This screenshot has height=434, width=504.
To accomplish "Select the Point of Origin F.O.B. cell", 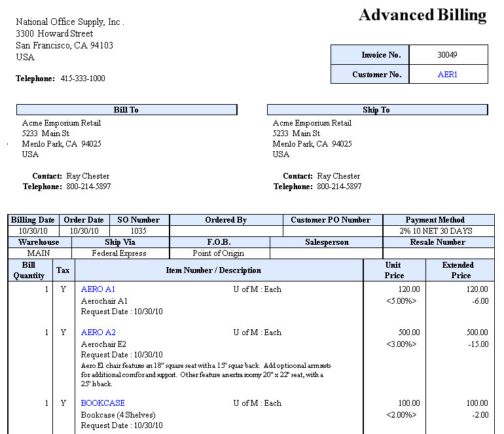I will point(219,253).
